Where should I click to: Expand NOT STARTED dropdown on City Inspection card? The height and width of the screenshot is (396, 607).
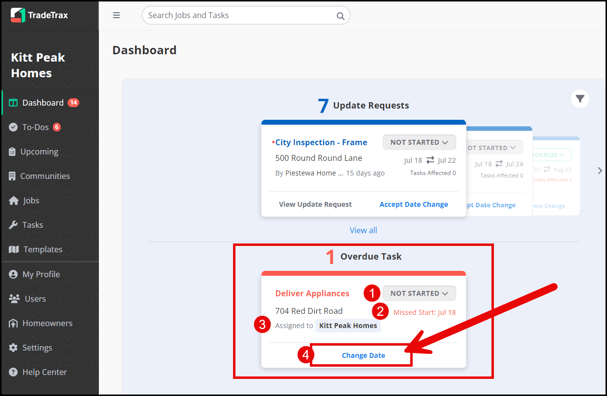click(419, 142)
